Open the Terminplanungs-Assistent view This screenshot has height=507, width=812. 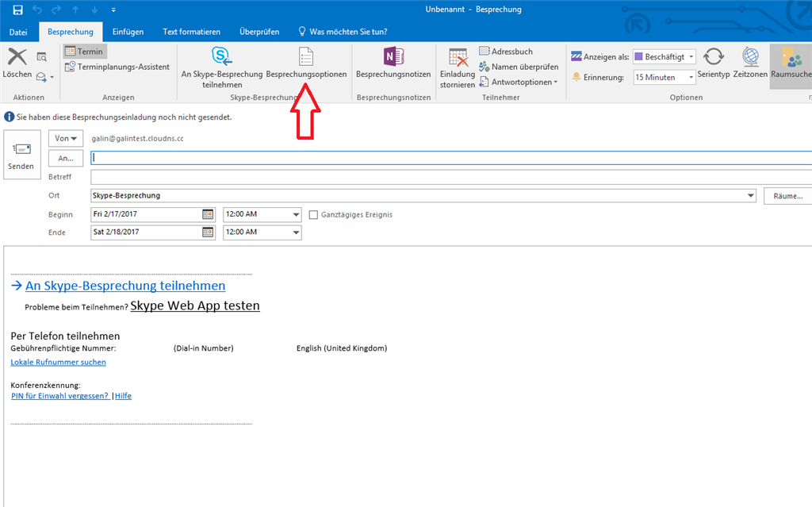tap(117, 67)
